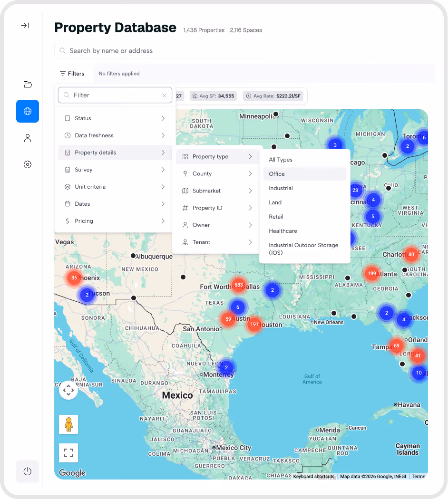Viewport: 448px width, 499px height.
Task: Open the Owner submenu
Action: 217,225
